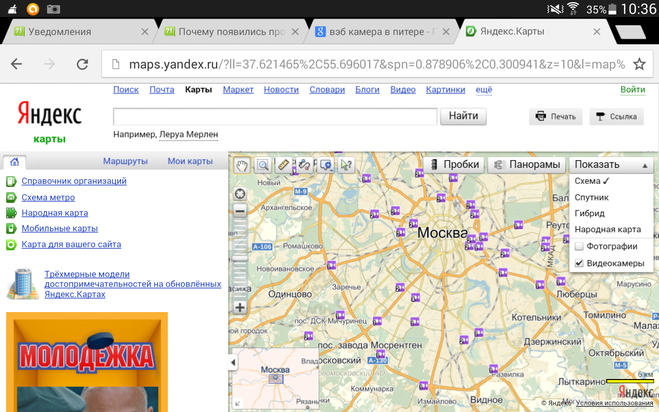The image size is (659, 412).
Task: Expand the ещё more-services menu
Action: (484, 90)
